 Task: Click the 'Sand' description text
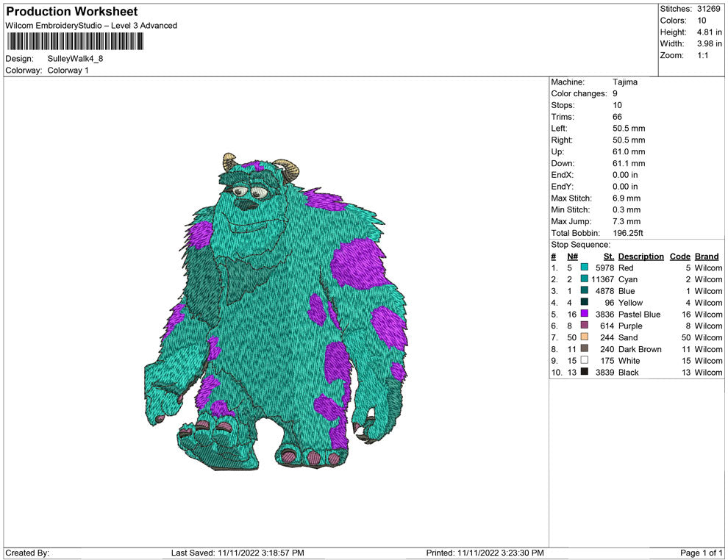click(x=628, y=337)
